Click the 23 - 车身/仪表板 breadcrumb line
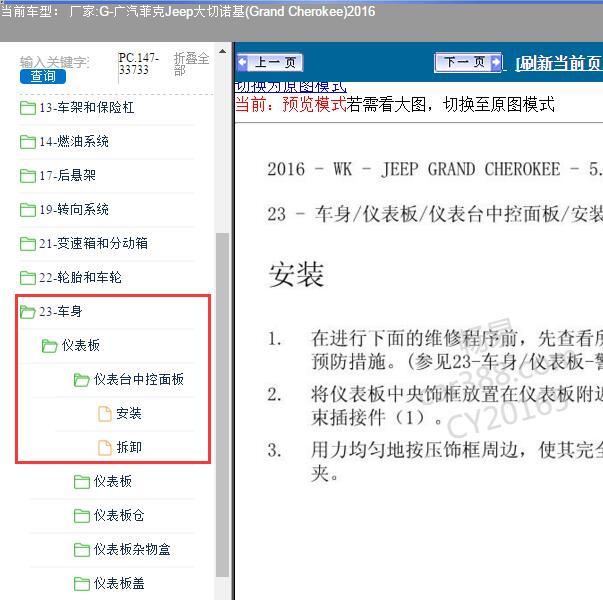Viewport: 603px width, 600px height. (x=435, y=214)
